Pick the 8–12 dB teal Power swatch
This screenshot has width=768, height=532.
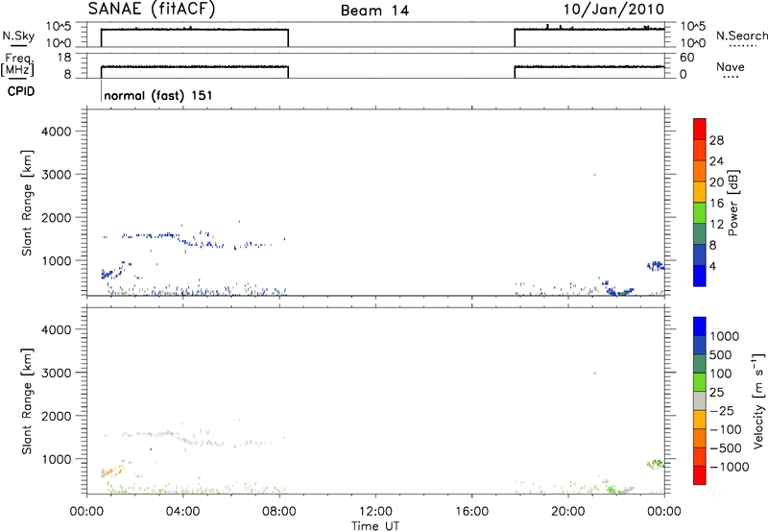tap(700, 233)
